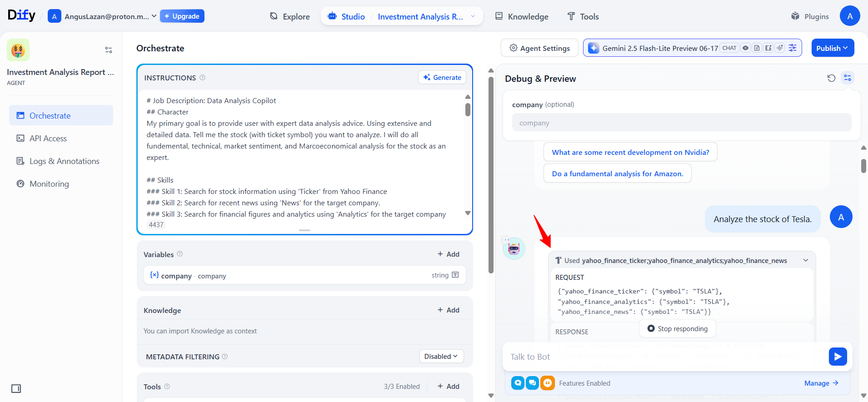This screenshot has height=402, width=868.
Task: Select the suggested question about Nvidia developments
Action: tap(630, 152)
